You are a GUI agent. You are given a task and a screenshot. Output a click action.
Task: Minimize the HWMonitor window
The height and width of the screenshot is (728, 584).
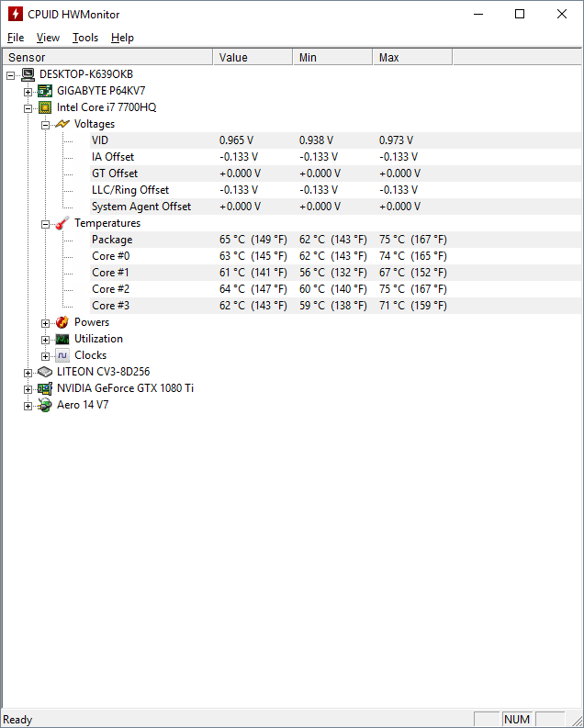pyautogui.click(x=478, y=14)
